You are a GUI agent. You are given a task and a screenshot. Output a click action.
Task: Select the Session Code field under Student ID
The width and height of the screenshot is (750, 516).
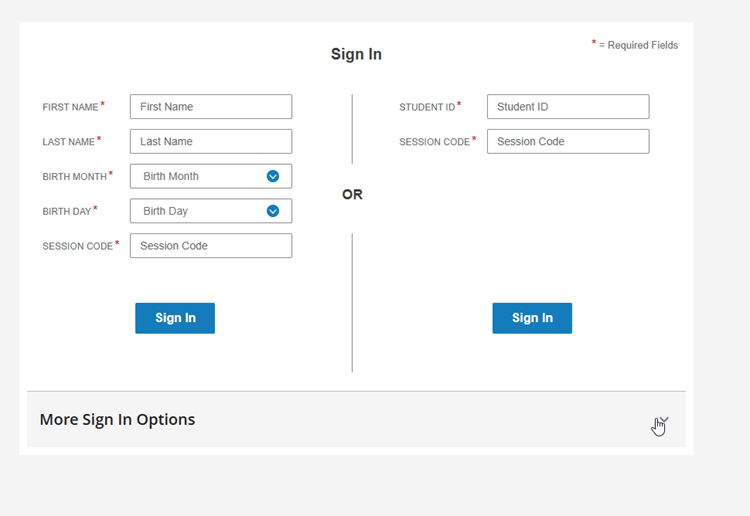click(568, 142)
